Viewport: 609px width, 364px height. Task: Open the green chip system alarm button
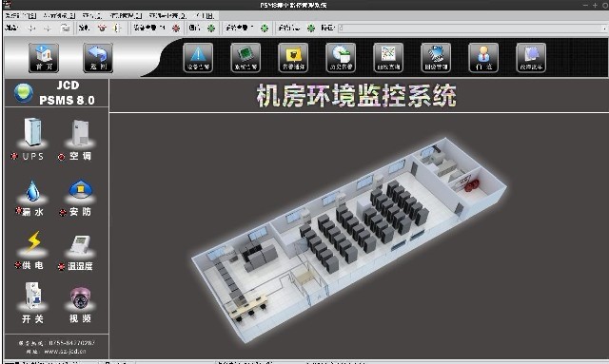click(246, 58)
